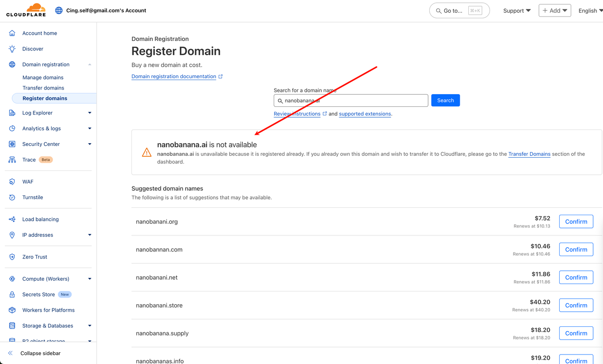Click the WAF shield icon
The height and width of the screenshot is (364, 603).
pos(12,182)
